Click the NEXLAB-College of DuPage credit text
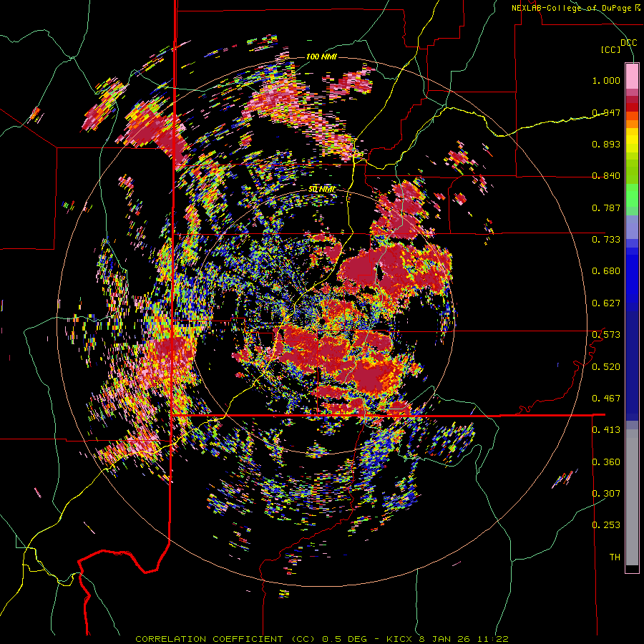This screenshot has height=644, width=644. 576,8
